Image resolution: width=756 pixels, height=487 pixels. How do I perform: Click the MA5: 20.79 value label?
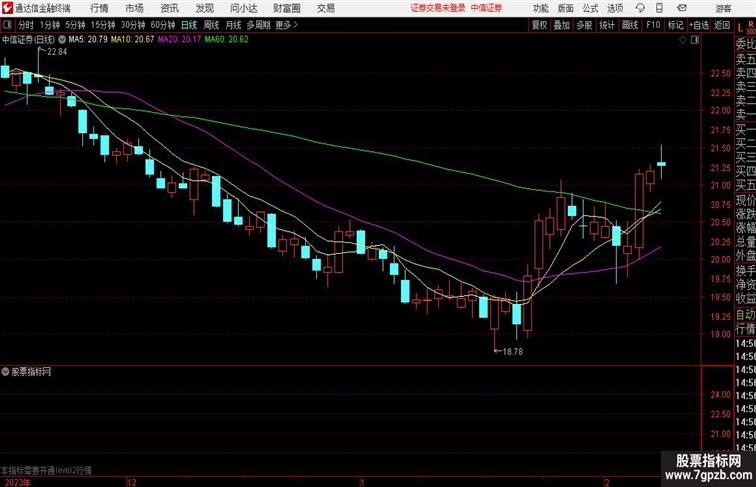point(88,40)
